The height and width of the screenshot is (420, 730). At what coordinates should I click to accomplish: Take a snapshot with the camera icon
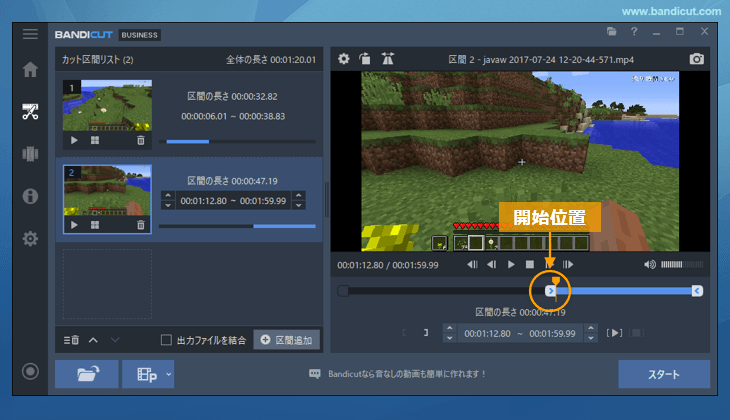click(x=696, y=59)
